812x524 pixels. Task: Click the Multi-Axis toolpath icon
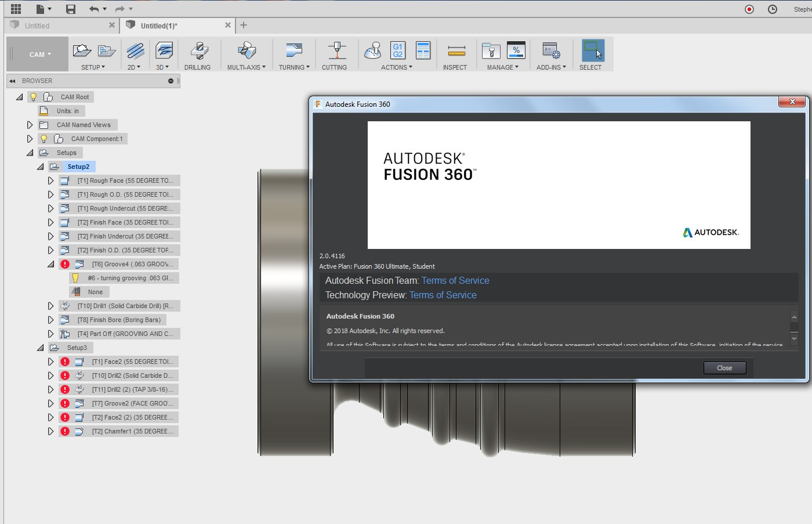pyautogui.click(x=246, y=51)
